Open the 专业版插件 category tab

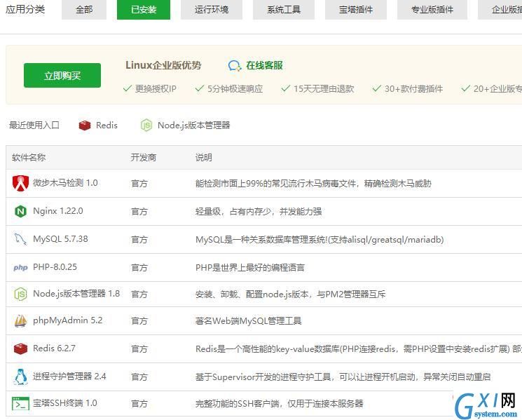pyautogui.click(x=432, y=9)
